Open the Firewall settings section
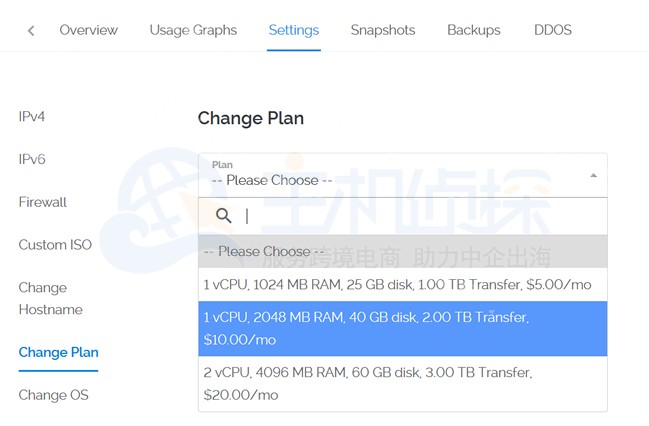 [x=43, y=202]
